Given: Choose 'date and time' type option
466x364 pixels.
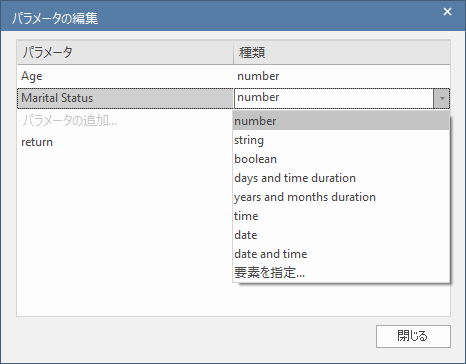Looking at the screenshot, I should (x=341, y=254).
